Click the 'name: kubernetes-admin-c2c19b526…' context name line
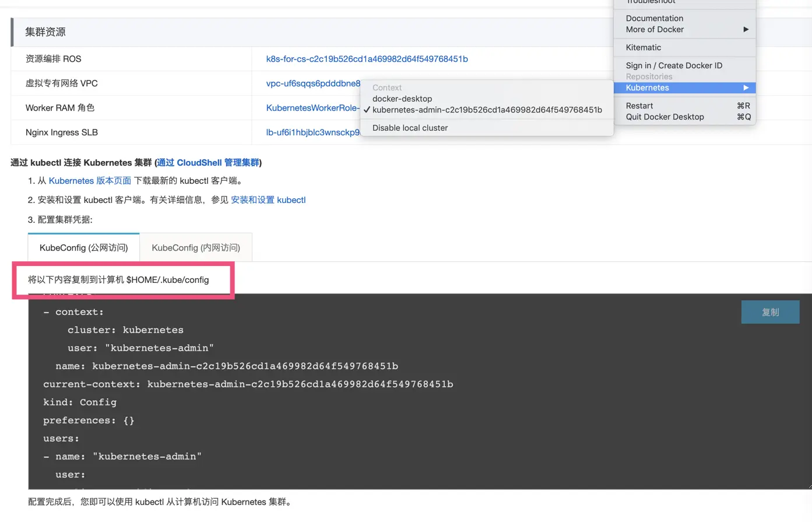The image size is (812, 522). pyautogui.click(x=227, y=366)
